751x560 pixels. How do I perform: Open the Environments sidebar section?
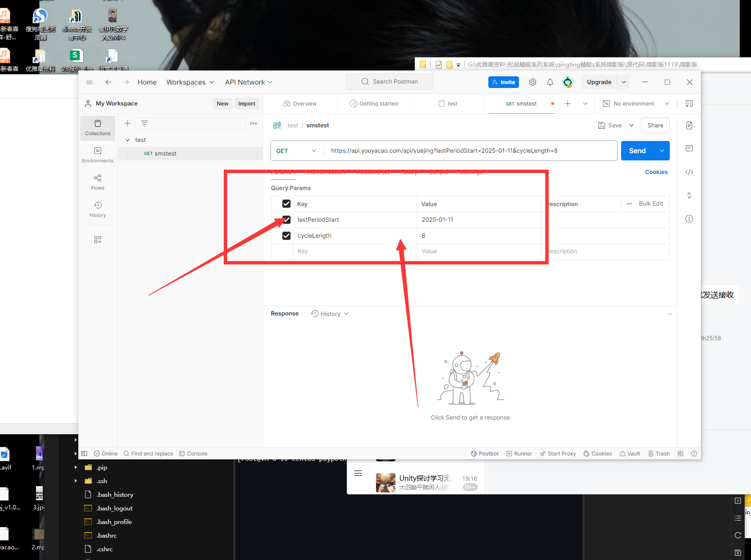click(98, 155)
